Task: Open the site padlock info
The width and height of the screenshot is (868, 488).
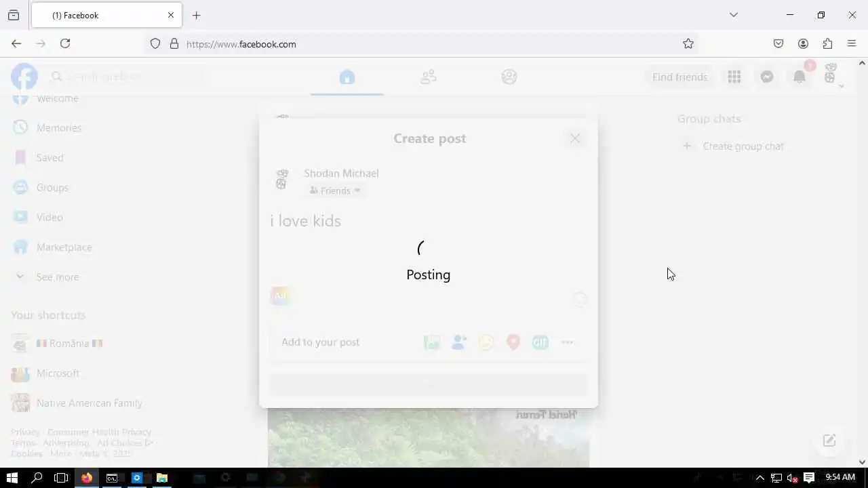Action: [x=174, y=44]
